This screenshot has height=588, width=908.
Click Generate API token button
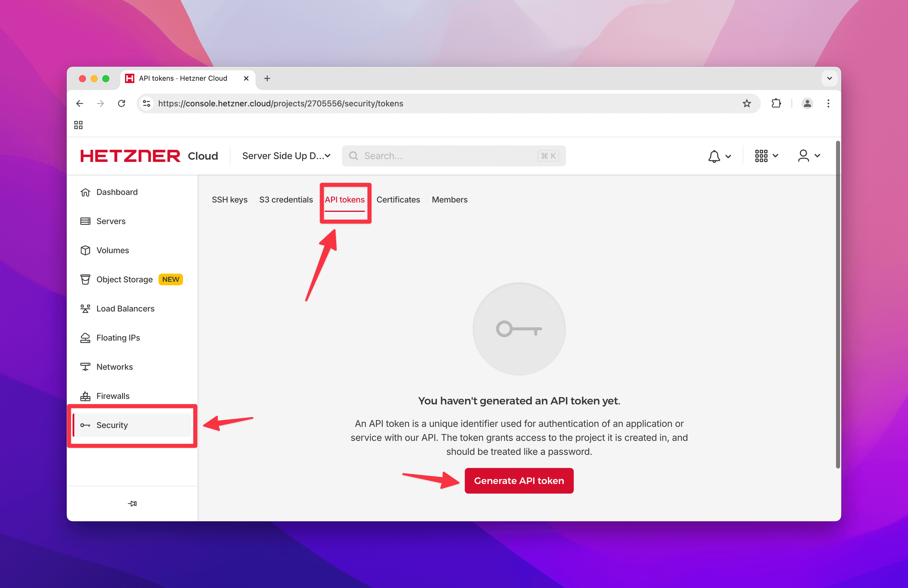point(519,481)
